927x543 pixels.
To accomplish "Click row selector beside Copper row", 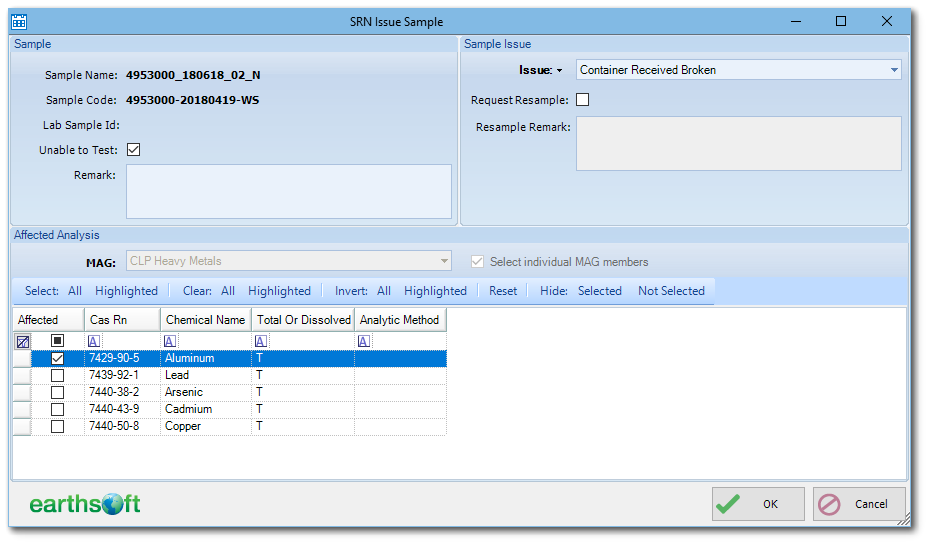I will (x=22, y=426).
